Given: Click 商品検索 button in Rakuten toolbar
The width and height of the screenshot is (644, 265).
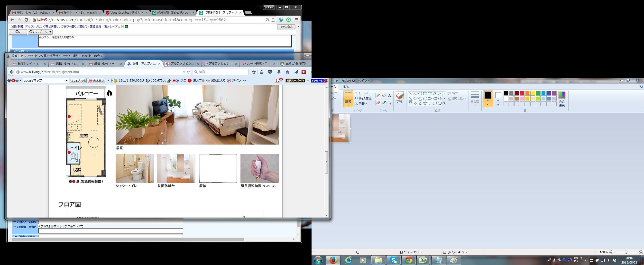Looking at the screenshot, I should 97,81.
